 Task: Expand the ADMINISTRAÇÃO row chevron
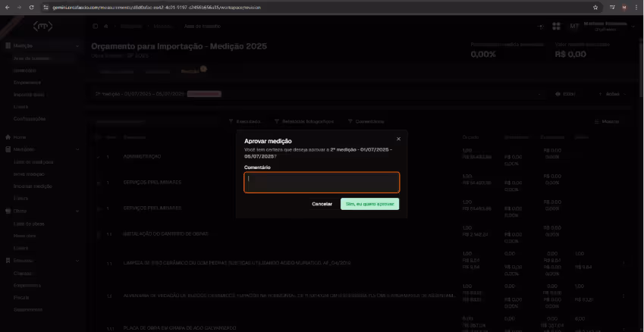point(98,157)
